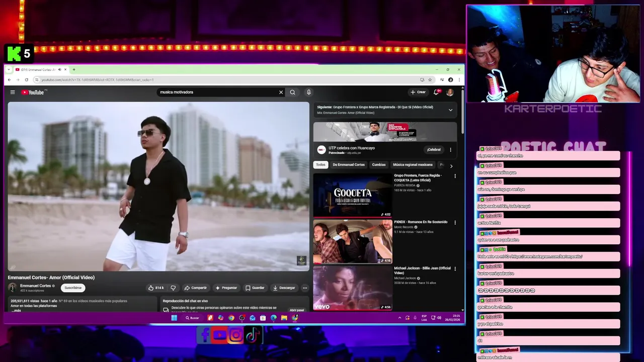This screenshot has height=362, width=644.
Task: Open the Emmanuel Cortes channel name
Action: tap(36, 286)
